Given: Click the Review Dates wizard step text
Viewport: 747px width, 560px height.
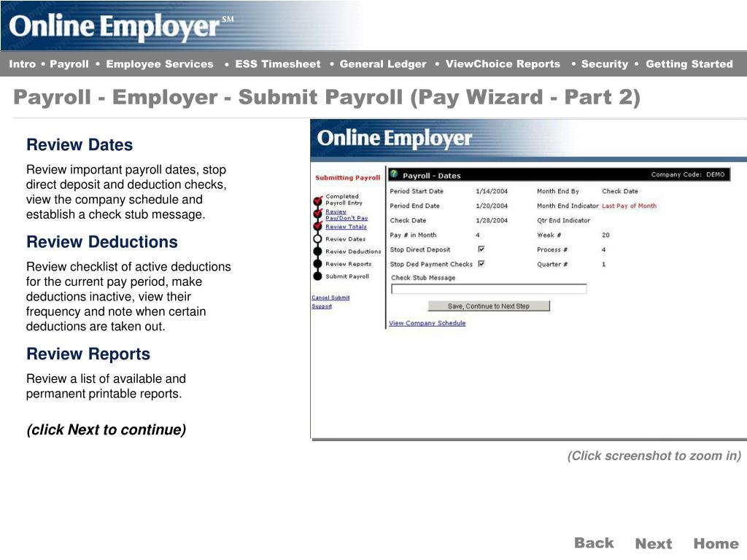Looking at the screenshot, I should [x=345, y=239].
